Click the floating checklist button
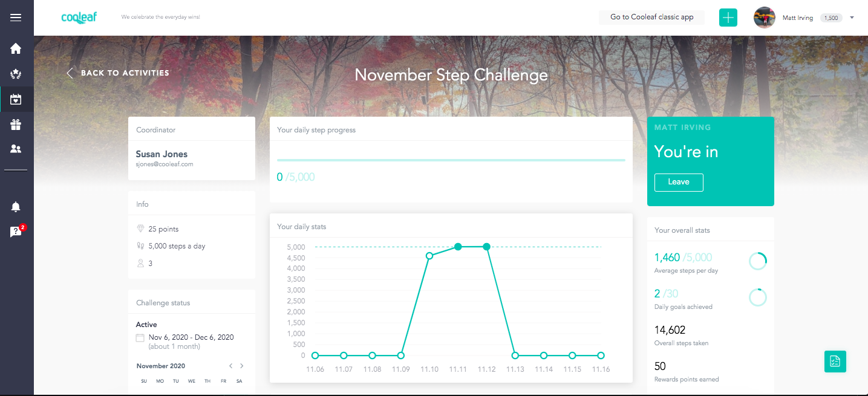The height and width of the screenshot is (396, 868). click(x=835, y=362)
